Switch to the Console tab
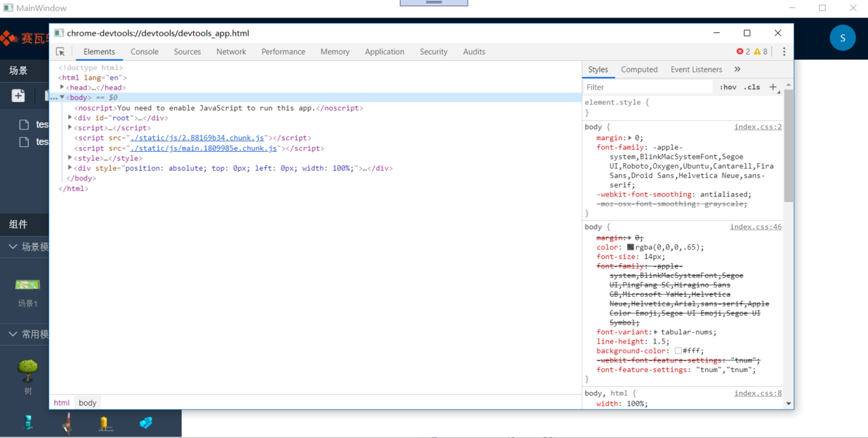Screen dimensions: 868x438 [144, 51]
